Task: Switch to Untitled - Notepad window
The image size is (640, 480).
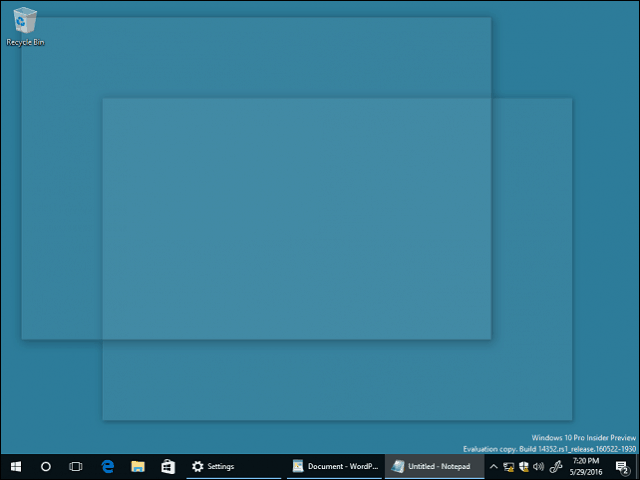Action: pos(434,467)
